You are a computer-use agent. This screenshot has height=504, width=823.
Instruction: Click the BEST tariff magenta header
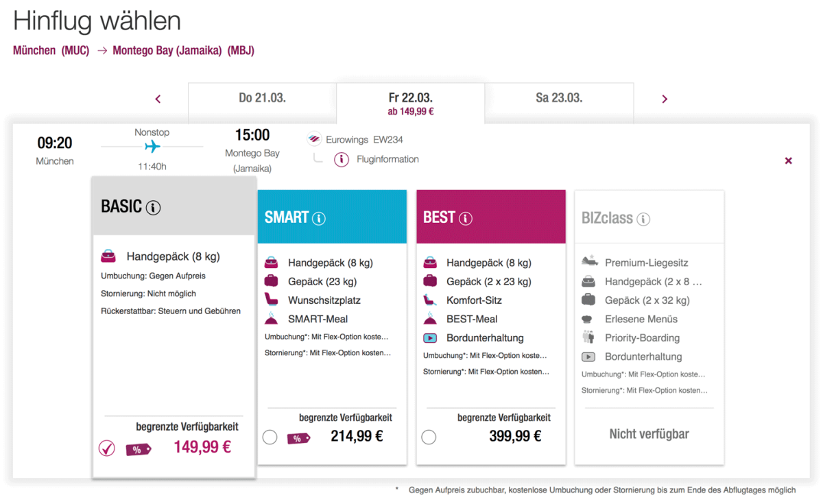[x=491, y=217]
